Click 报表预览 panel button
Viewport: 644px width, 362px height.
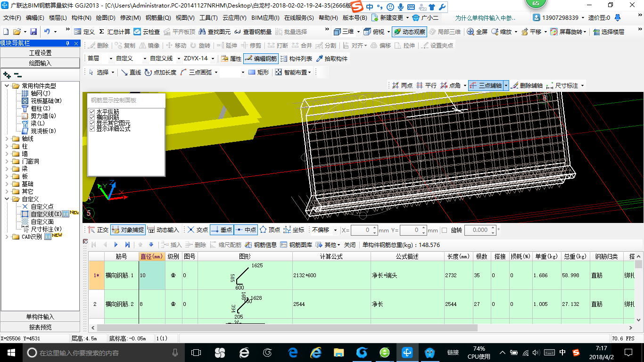click(40, 327)
